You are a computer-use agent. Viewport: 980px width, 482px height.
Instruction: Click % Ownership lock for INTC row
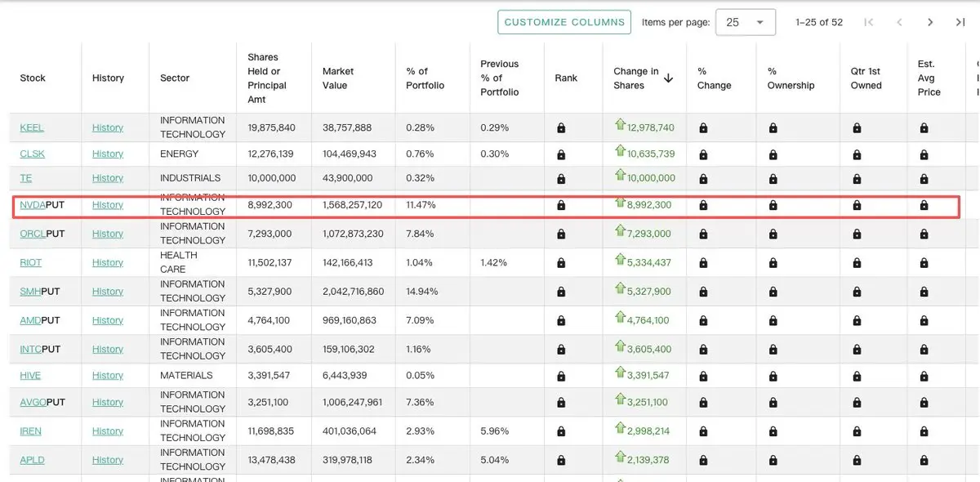(773, 350)
